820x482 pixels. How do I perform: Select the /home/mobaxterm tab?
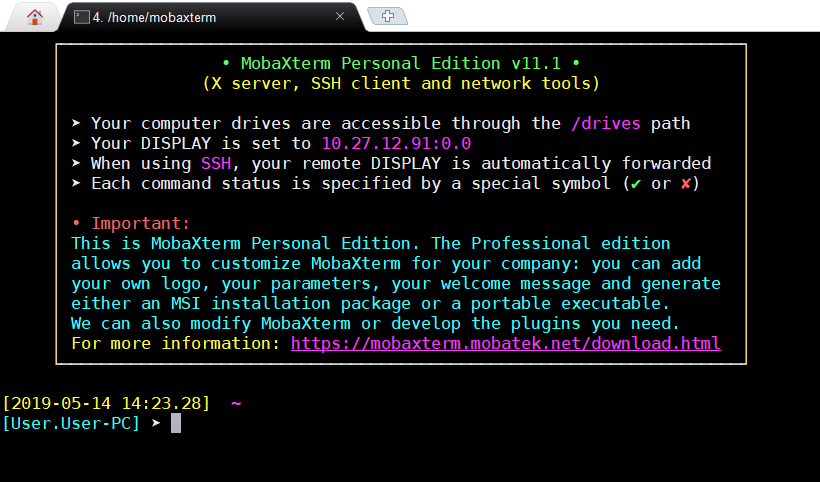[x=209, y=17]
